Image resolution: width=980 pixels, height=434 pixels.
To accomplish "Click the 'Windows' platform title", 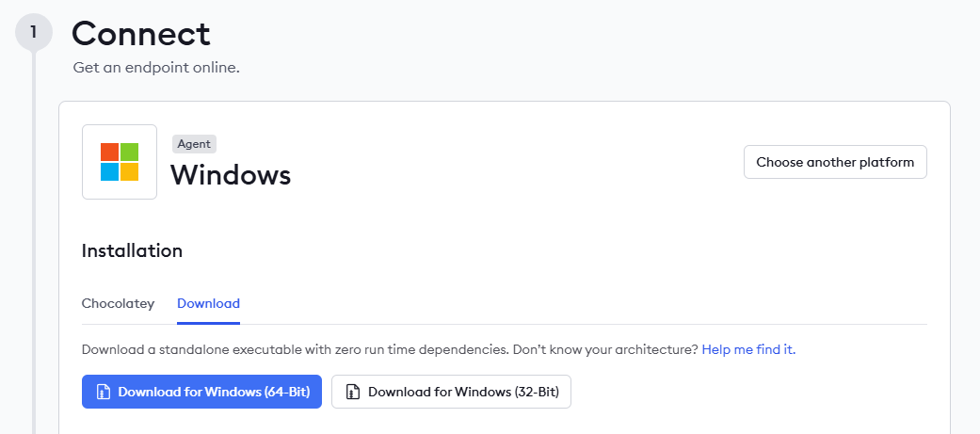I will coord(231,175).
